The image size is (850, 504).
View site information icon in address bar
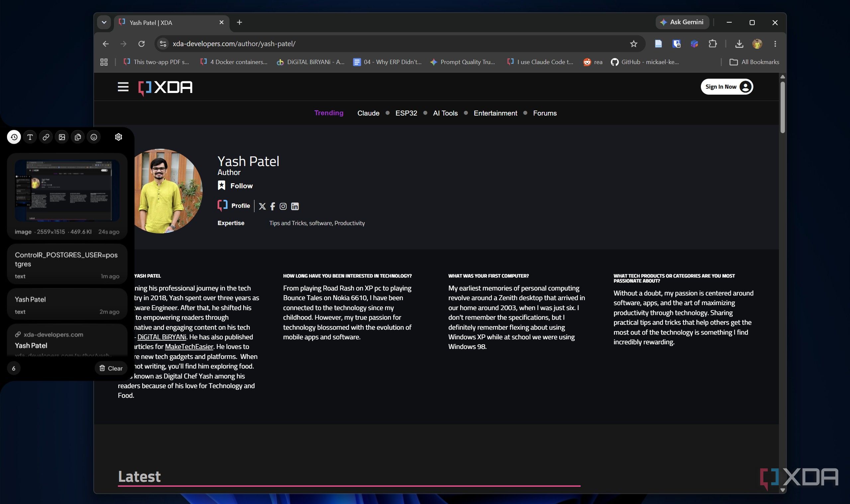click(163, 44)
